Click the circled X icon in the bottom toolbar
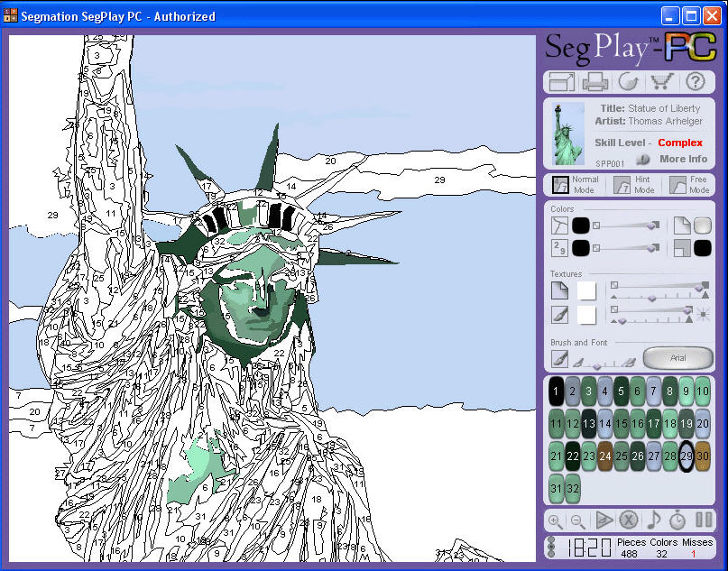This screenshot has width=728, height=571. coord(629,520)
